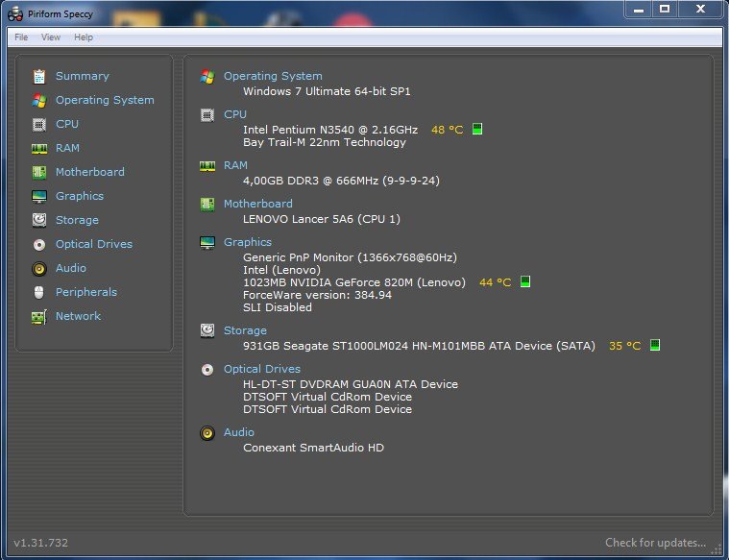Select Optical Drives in the sidebar
Image resolution: width=729 pixels, height=560 pixels.
point(94,244)
